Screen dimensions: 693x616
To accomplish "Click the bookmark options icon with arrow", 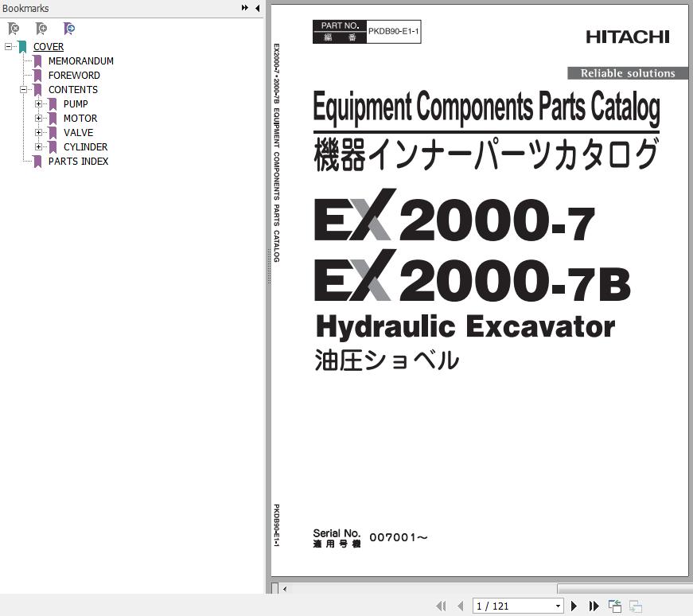I will (x=69, y=29).
